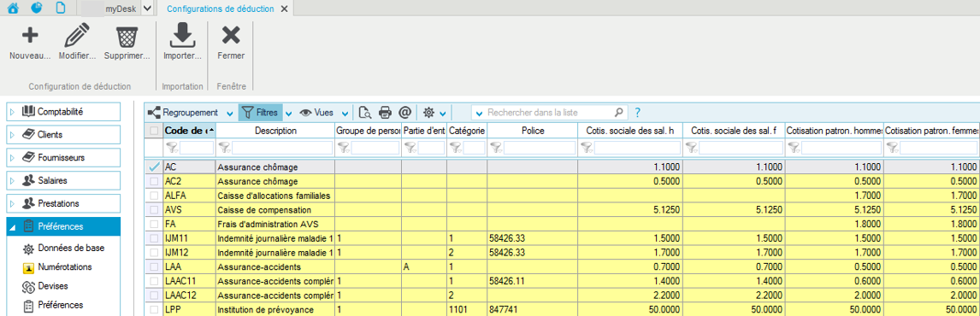Viewport: 980px width, 316px height.
Task: Check the FA row checkbox
Action: coord(154,225)
